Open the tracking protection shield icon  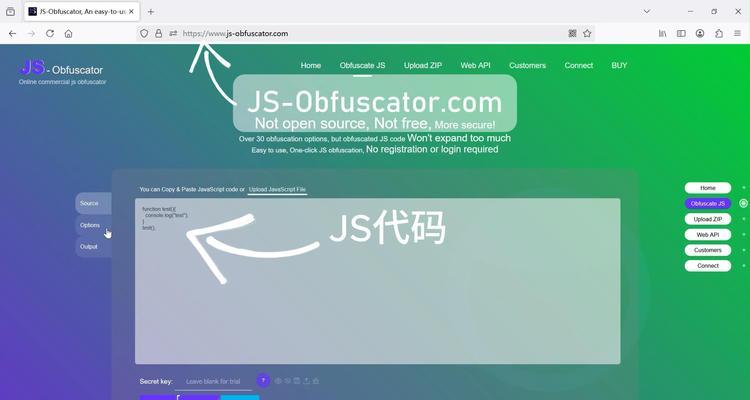[144, 33]
